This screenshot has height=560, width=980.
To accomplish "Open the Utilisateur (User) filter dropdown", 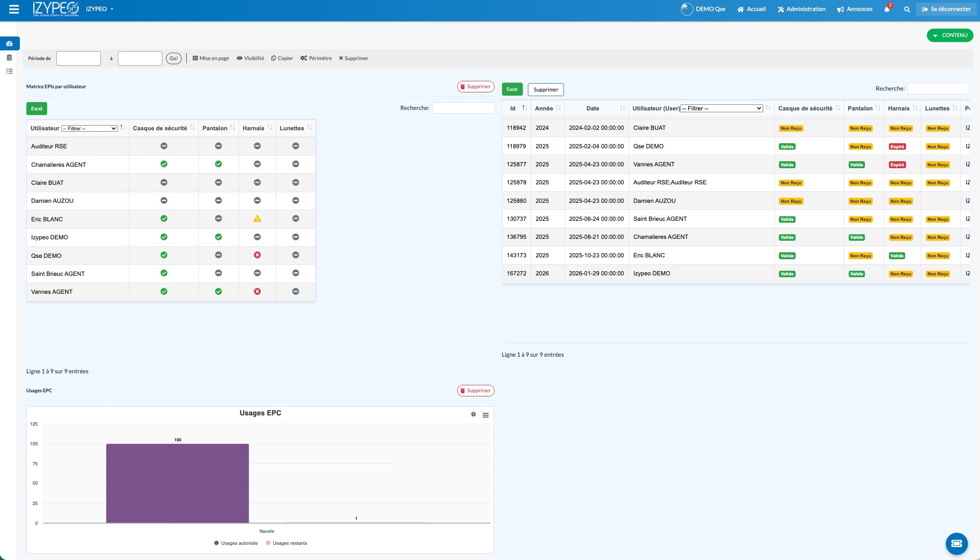I will 722,108.
